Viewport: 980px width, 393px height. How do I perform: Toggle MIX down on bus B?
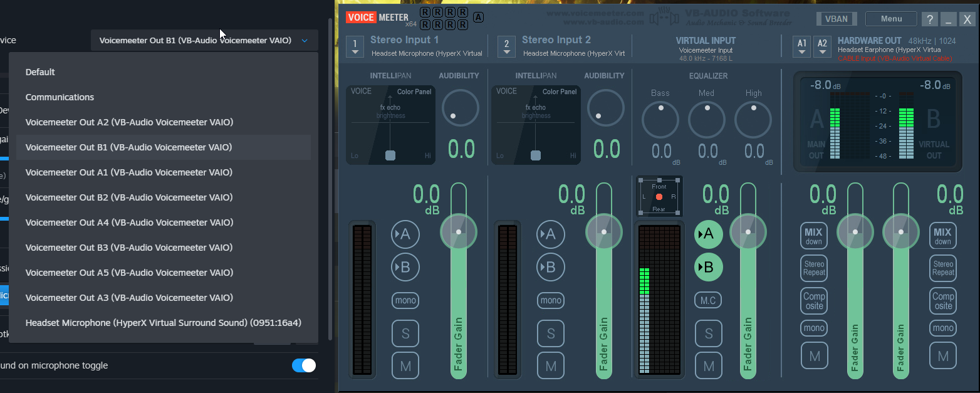(x=943, y=236)
